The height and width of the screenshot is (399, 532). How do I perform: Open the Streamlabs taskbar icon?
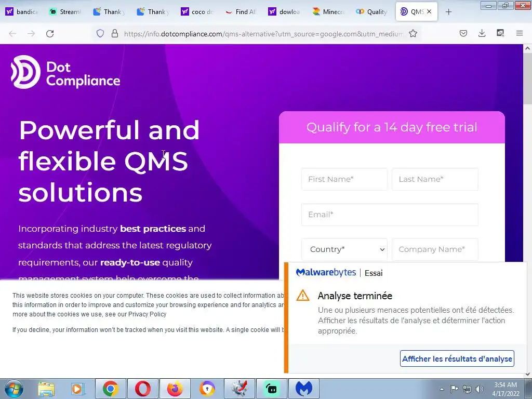271,389
